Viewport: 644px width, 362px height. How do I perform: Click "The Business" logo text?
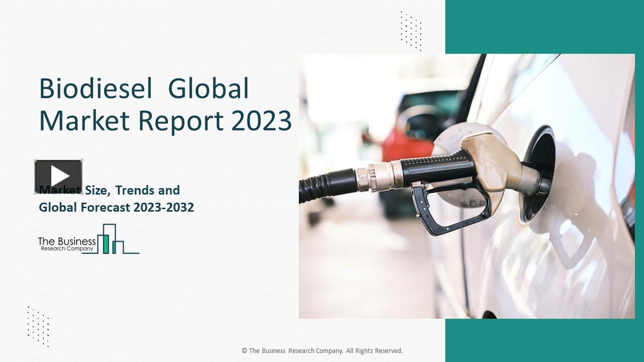pyautogui.click(x=66, y=241)
